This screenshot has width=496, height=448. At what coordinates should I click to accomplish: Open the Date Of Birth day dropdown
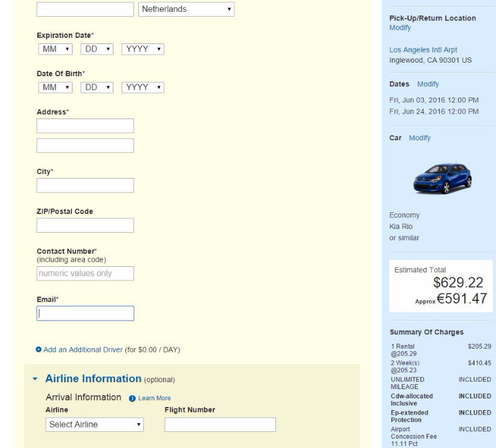(x=97, y=88)
